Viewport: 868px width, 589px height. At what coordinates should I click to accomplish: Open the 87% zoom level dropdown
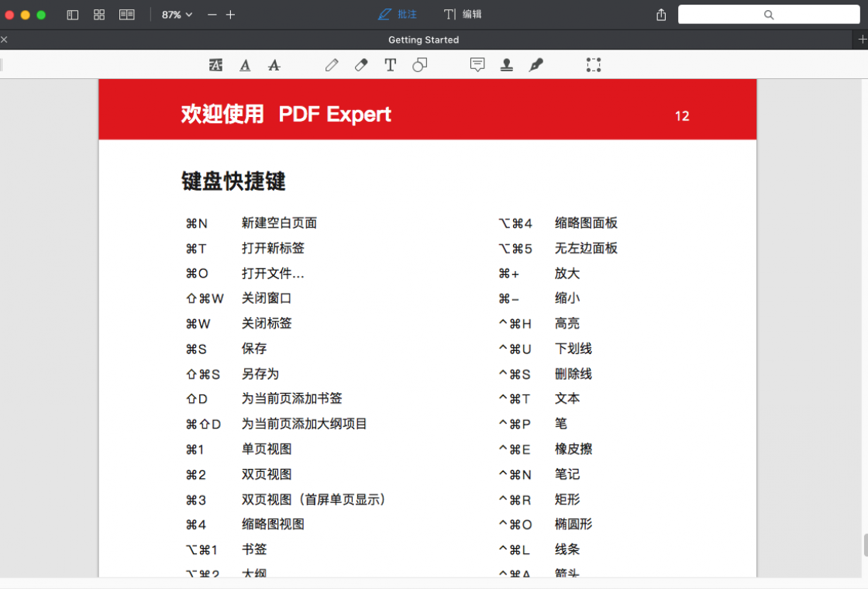point(177,15)
